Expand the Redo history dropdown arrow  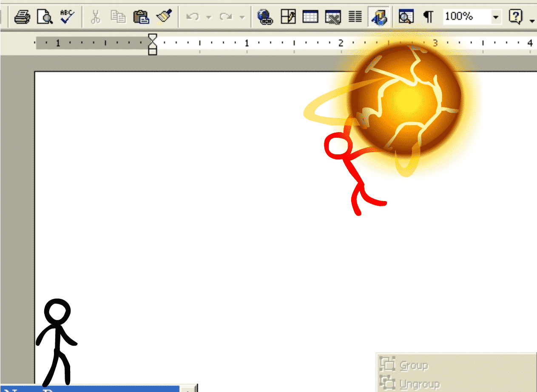click(242, 17)
